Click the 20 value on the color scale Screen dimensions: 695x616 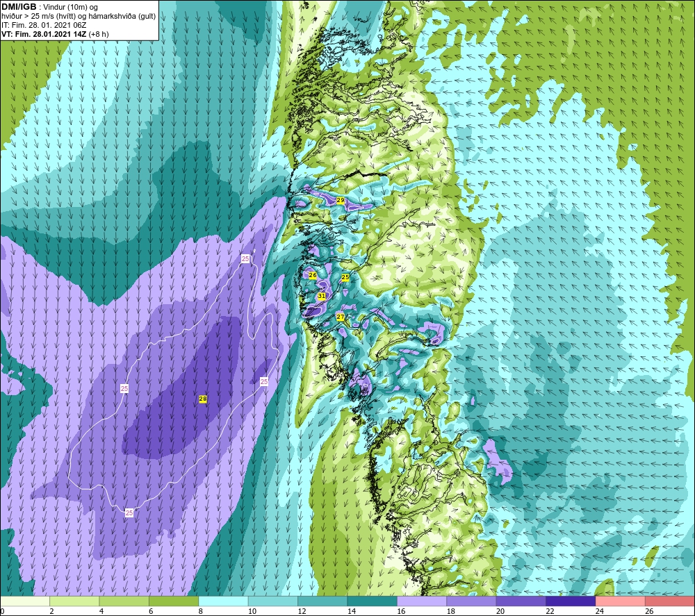point(500,611)
